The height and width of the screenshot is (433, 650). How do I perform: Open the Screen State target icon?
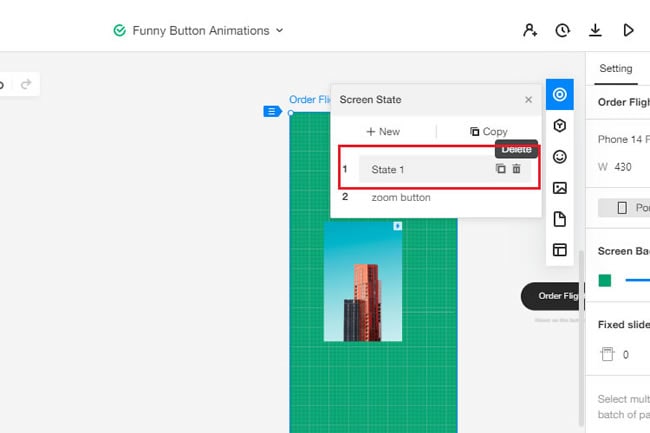560,94
